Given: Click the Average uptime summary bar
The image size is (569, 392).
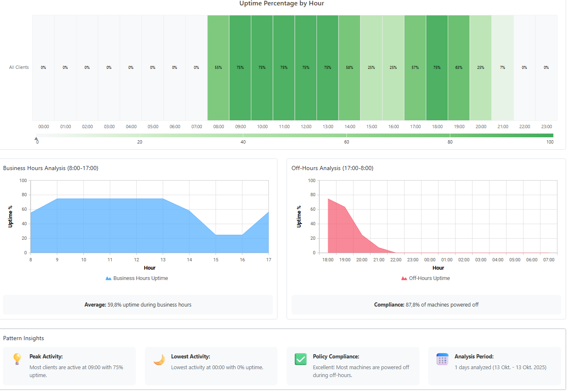Looking at the screenshot, I should tap(137, 304).
